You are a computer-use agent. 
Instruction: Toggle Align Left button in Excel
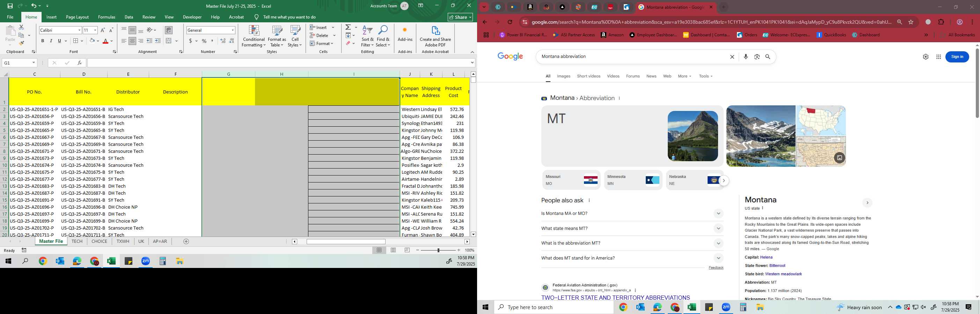pos(124,41)
